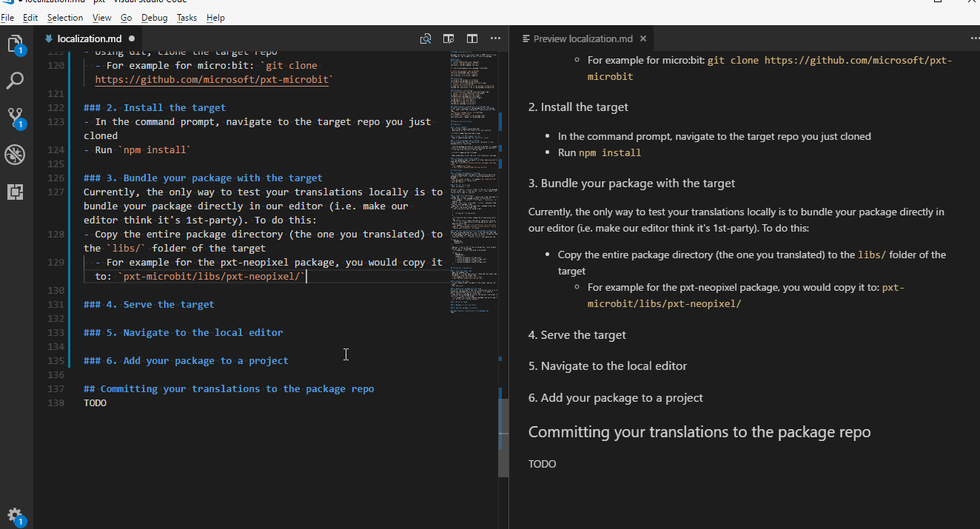Open the Search view
Screen dimensions: 980x529
click(x=16, y=81)
